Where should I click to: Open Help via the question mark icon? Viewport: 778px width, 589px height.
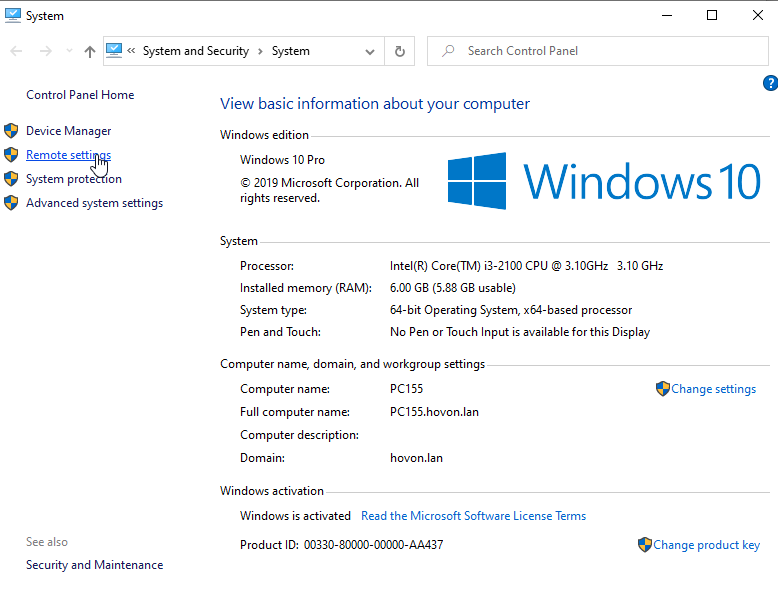[770, 83]
